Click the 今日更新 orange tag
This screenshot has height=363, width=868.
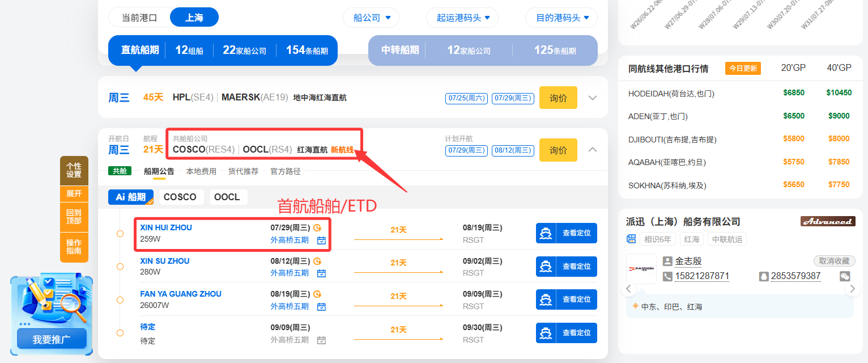coord(743,69)
